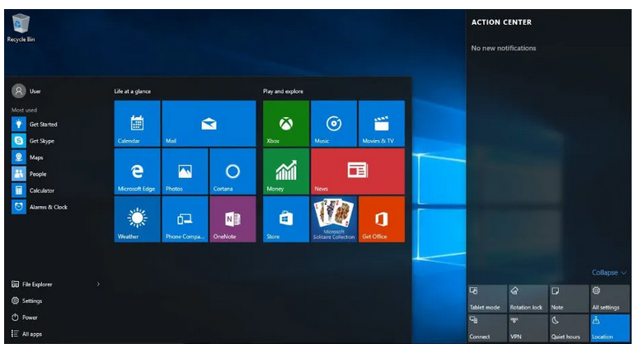Open the Note quick action
Image resolution: width=644 pixels, height=344 pixels.
click(x=569, y=299)
